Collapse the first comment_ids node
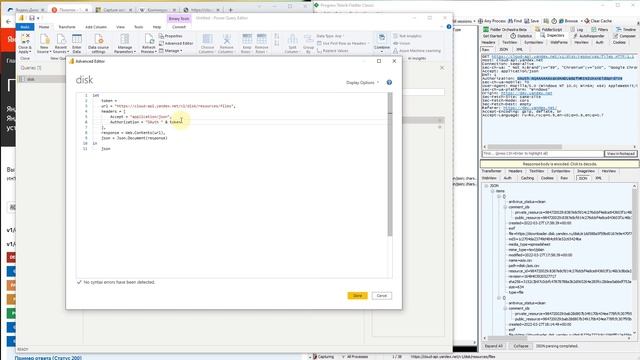The image size is (640, 360). 505,207
